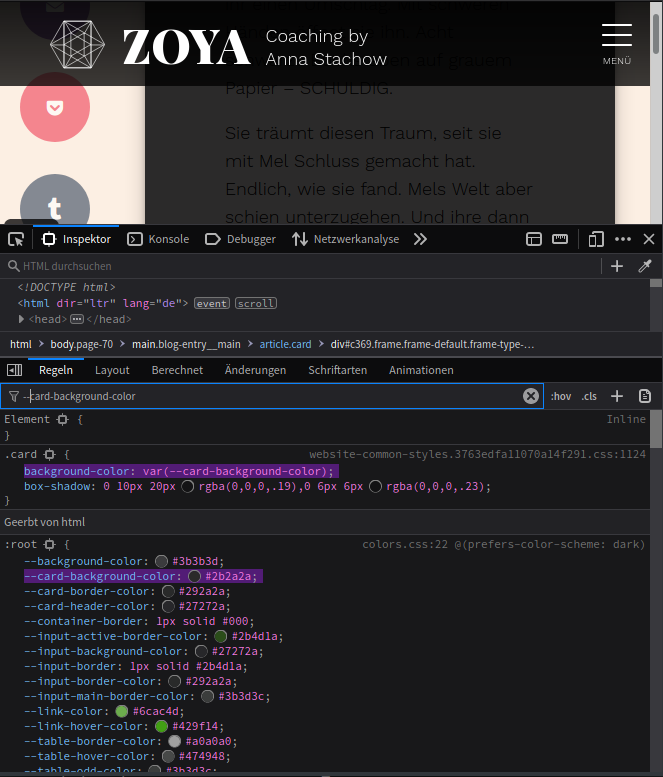This screenshot has width=663, height=777.
Task: Click the rules filter input field
Action: pyautogui.click(x=272, y=396)
